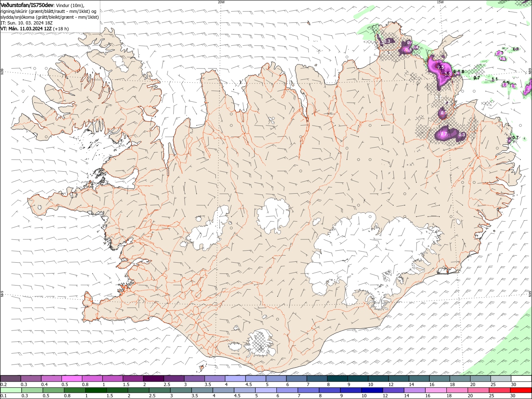Viewport: 532px width, 399px height.
Task: Pick light pink 16 swatch in lower legend
Action: [435, 390]
